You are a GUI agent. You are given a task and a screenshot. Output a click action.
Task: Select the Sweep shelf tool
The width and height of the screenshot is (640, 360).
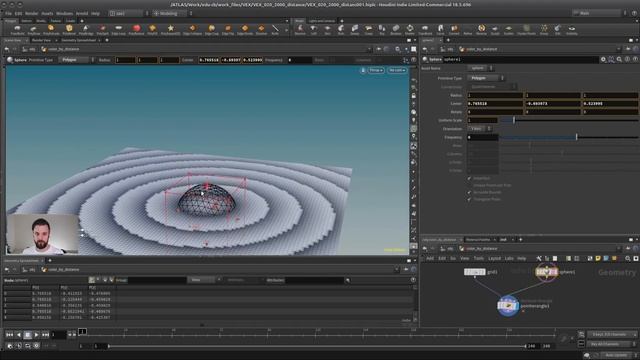point(355,29)
